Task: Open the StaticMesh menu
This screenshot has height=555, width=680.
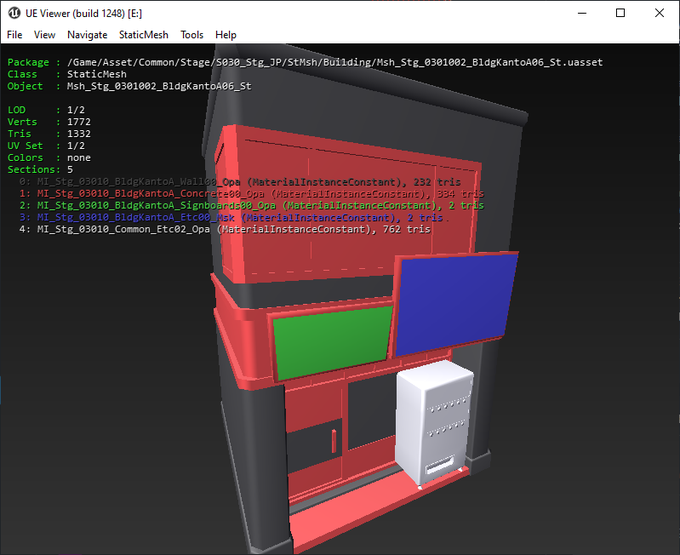Action: [143, 34]
